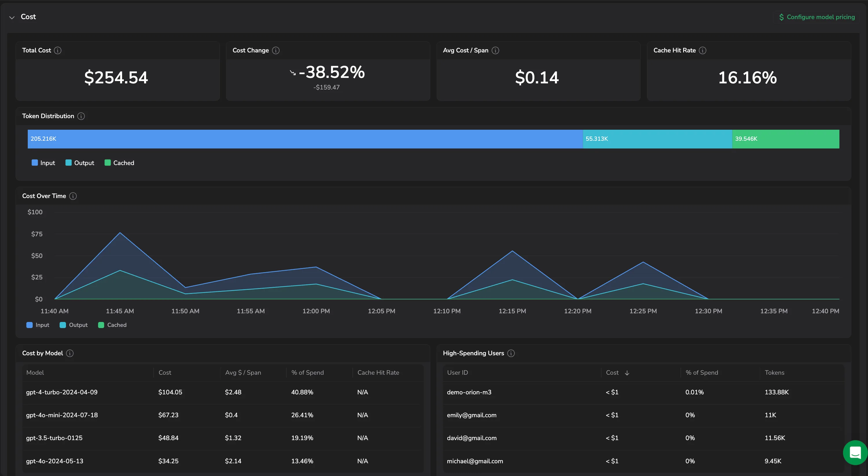Click the dollar icon in Configure model pricing
This screenshot has height=476, width=868.
pyautogui.click(x=781, y=17)
